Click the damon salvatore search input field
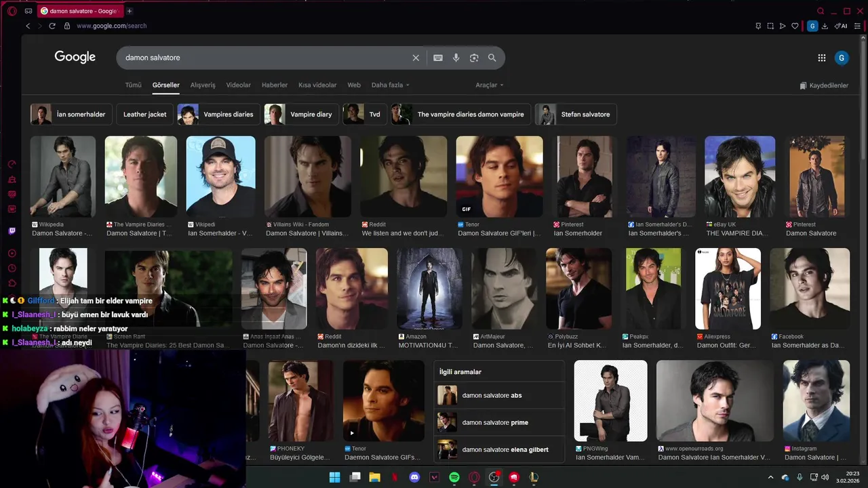Image resolution: width=868 pixels, height=488 pixels. tap(264, 58)
